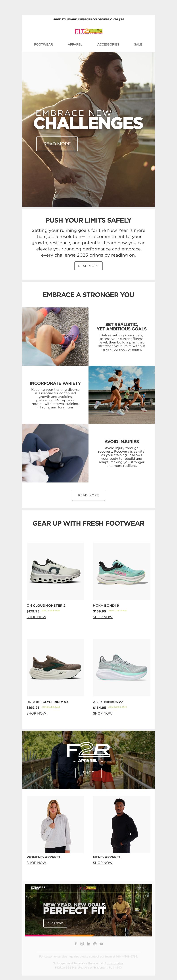Shop now for On Cloudmonster 2
Image resolution: width=177 pixels, height=980 pixels.
pos(36,617)
